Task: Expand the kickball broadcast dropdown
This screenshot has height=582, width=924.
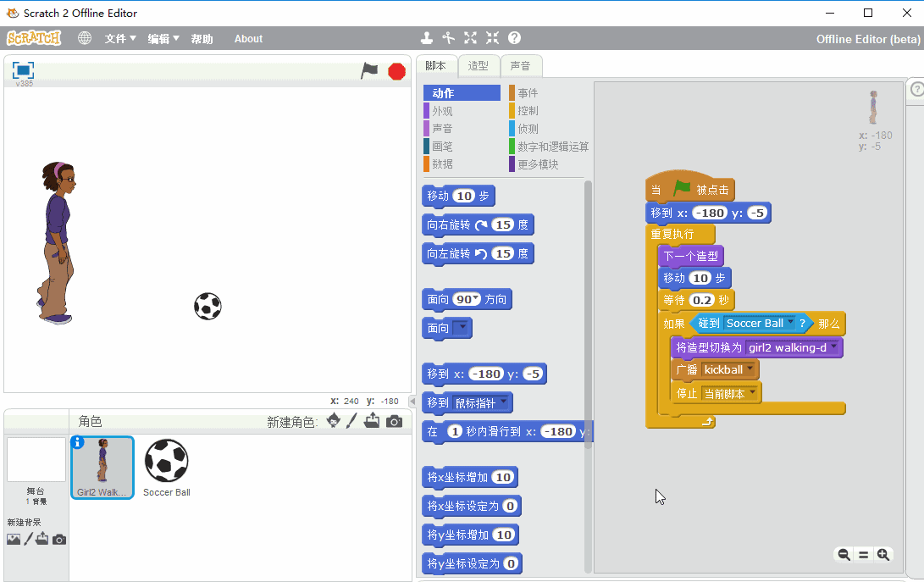Action: [750, 370]
